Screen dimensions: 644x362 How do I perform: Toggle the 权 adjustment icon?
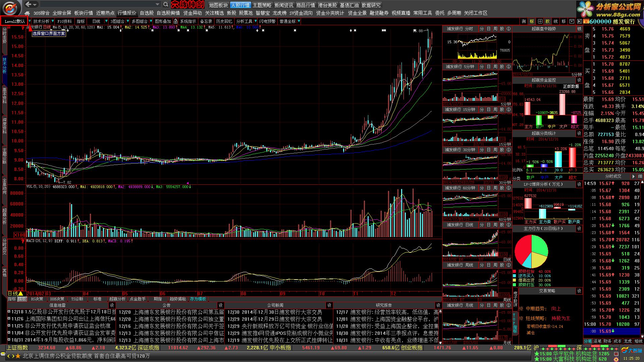pyautogui.click(x=548, y=21)
